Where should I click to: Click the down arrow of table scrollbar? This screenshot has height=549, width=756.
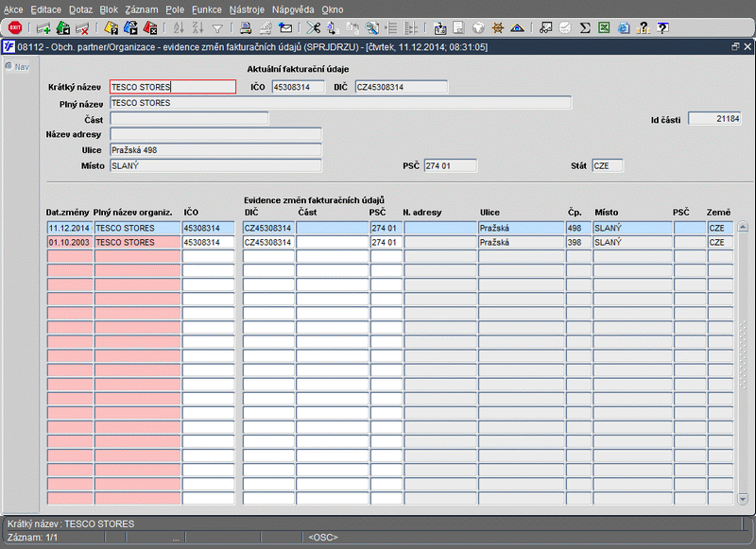point(743,499)
